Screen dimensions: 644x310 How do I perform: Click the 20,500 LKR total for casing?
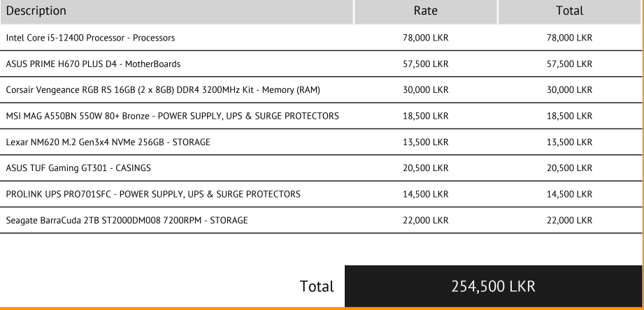click(x=569, y=168)
